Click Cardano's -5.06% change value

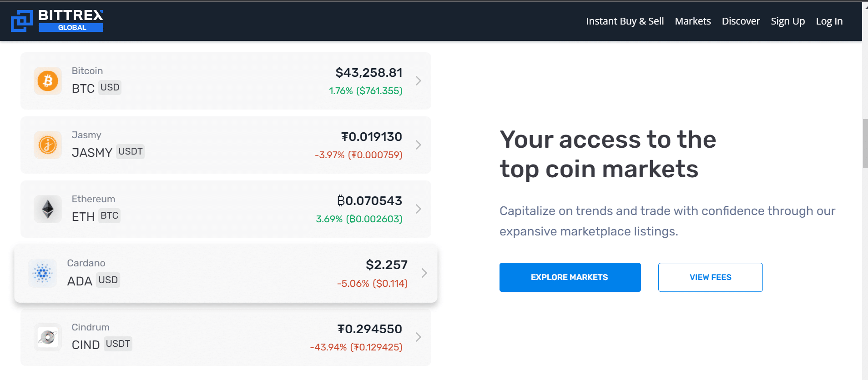[x=372, y=284]
